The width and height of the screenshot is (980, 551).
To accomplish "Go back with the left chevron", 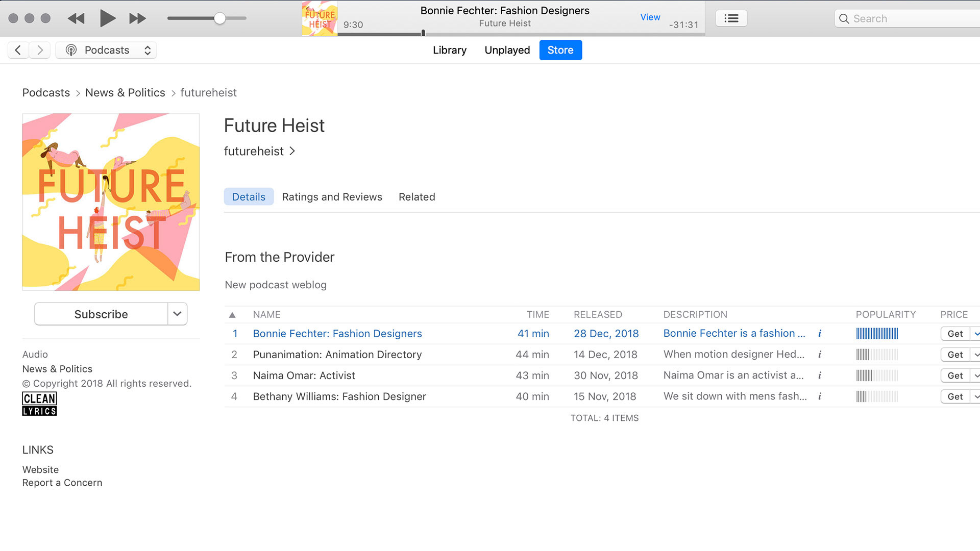I will point(18,50).
